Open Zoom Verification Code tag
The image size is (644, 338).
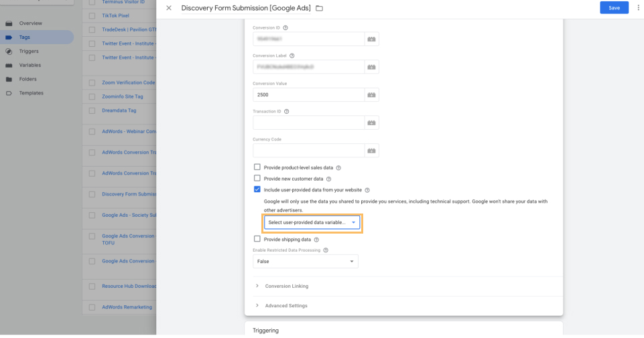(x=129, y=83)
